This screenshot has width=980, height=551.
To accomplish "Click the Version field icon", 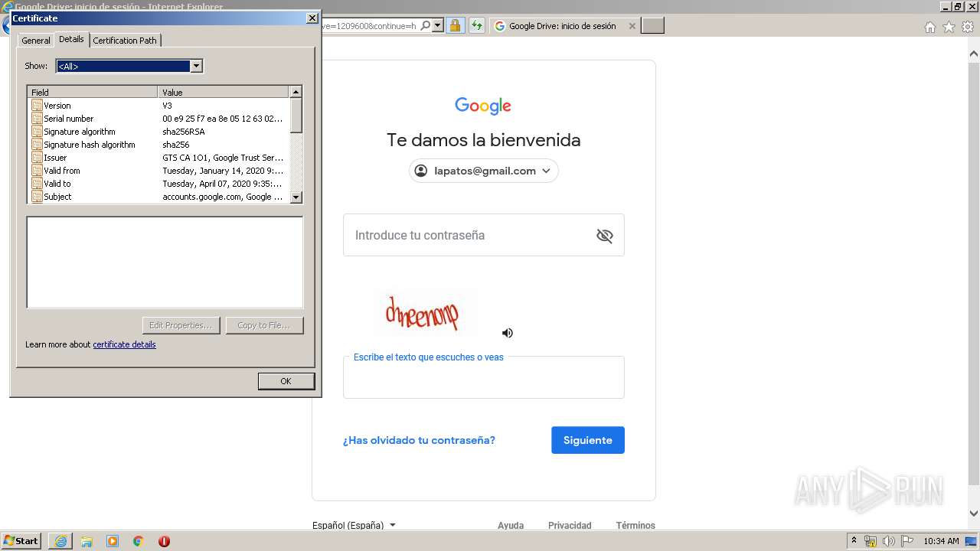I will [x=37, y=106].
